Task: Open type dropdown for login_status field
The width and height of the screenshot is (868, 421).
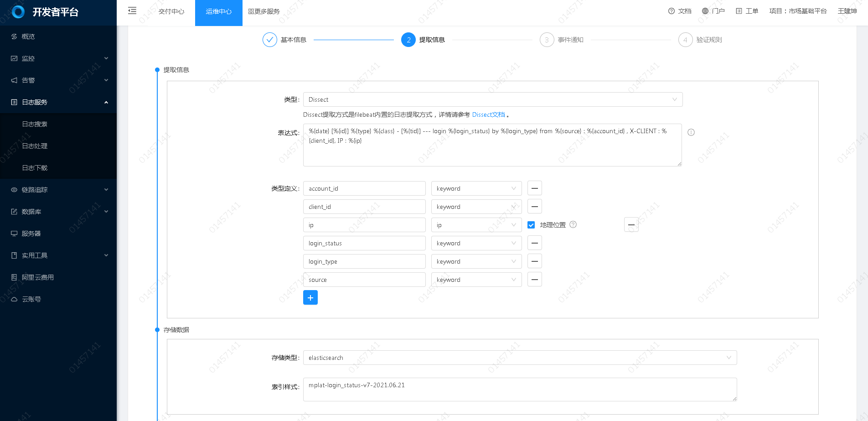Action: (x=476, y=243)
